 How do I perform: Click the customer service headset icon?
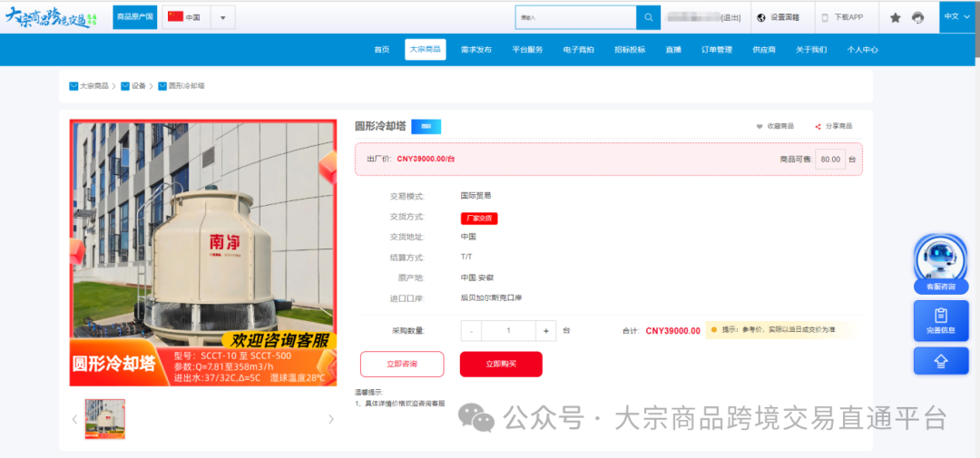[x=918, y=17]
